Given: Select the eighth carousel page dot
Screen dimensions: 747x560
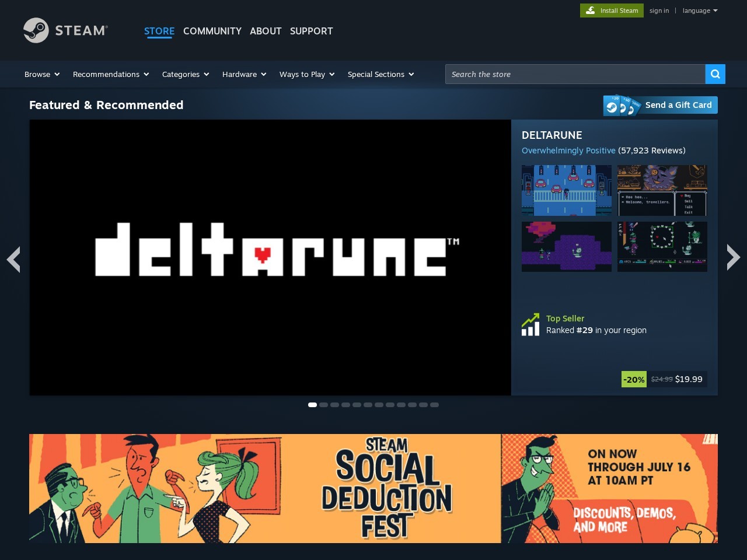Looking at the screenshot, I should [x=390, y=405].
